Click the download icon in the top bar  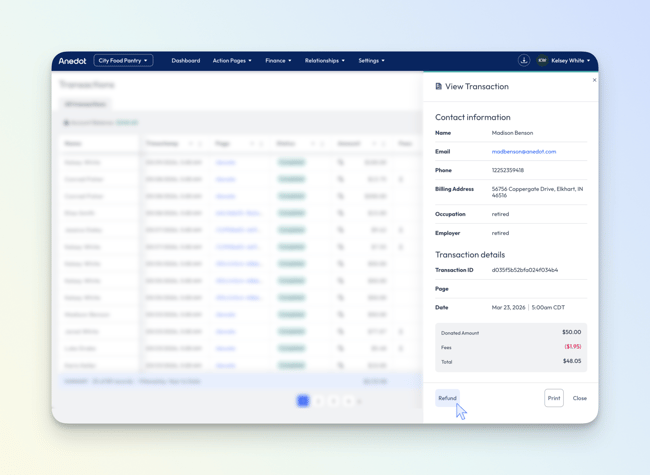click(x=523, y=61)
